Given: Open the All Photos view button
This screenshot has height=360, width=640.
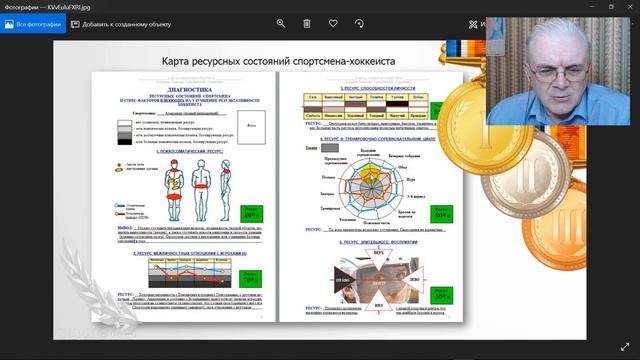Looking at the screenshot, I should point(33,24).
